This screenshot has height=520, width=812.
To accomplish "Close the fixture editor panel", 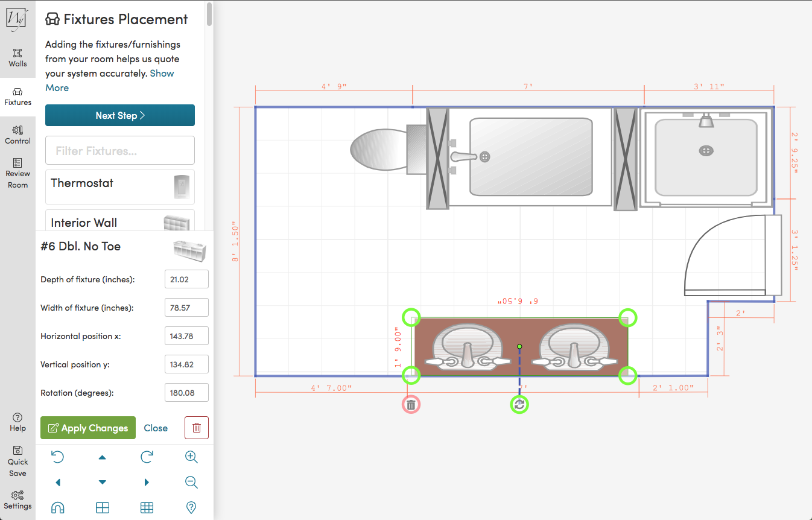I will pyautogui.click(x=156, y=428).
